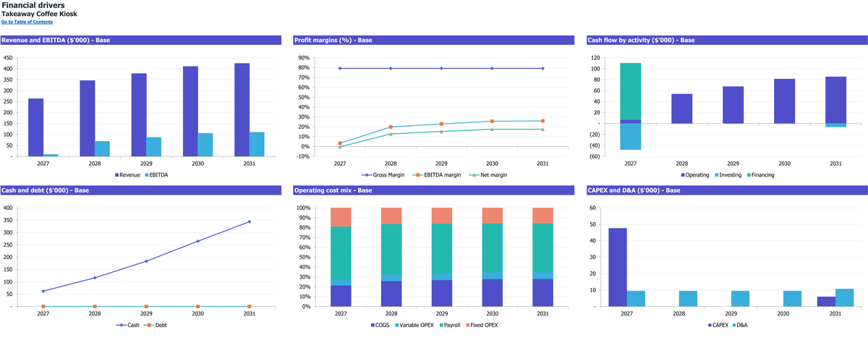
Task: Click the 2031 Cash line data point
Action: click(250, 221)
